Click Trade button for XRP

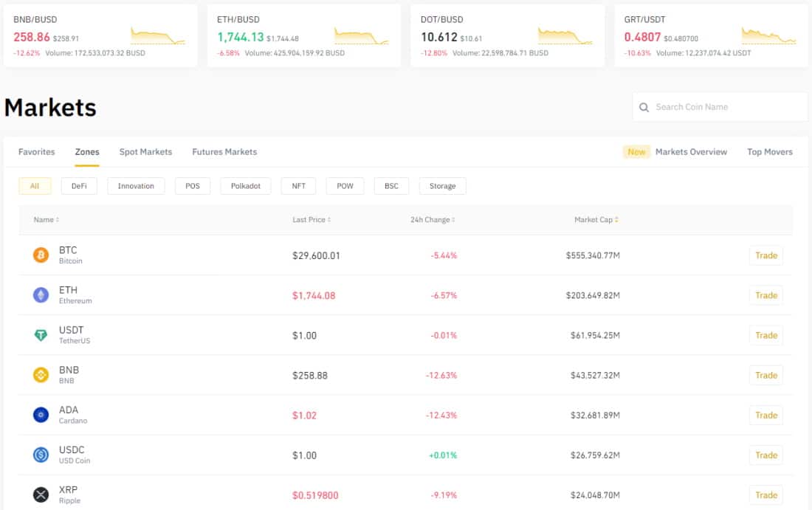[766, 495]
